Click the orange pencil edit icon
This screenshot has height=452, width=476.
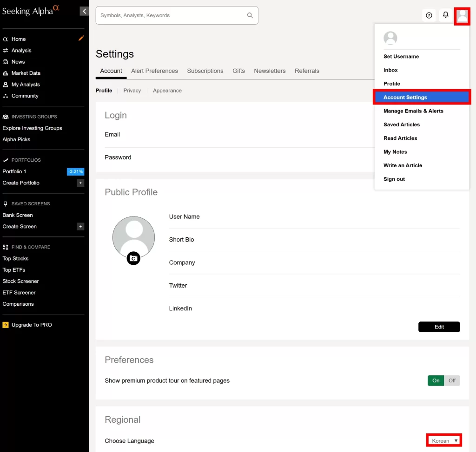[81, 39]
